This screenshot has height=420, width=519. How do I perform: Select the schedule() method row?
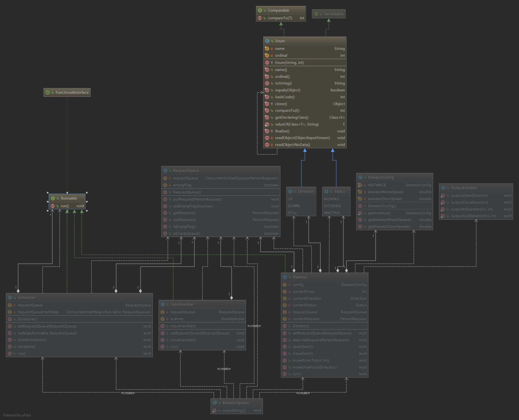pos(79,347)
